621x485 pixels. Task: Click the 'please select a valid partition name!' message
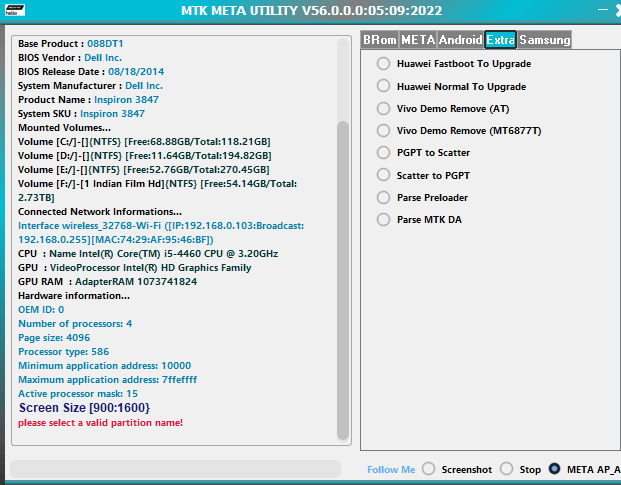(x=101, y=423)
